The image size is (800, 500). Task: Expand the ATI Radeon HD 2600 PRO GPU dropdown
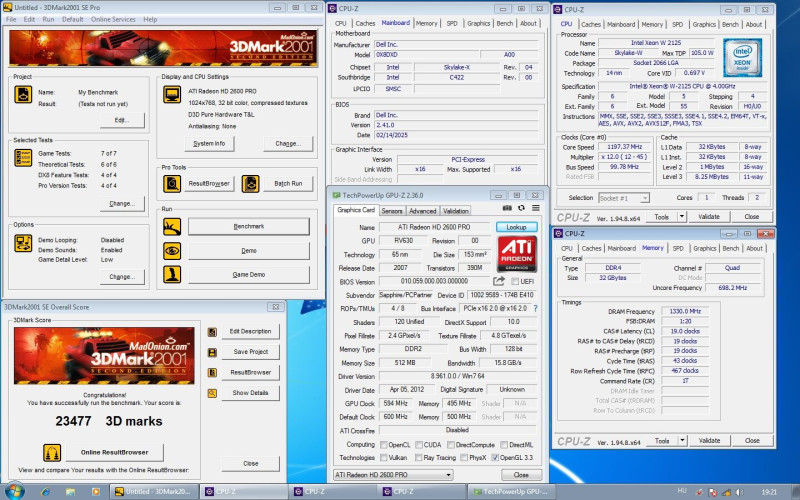click(x=450, y=473)
